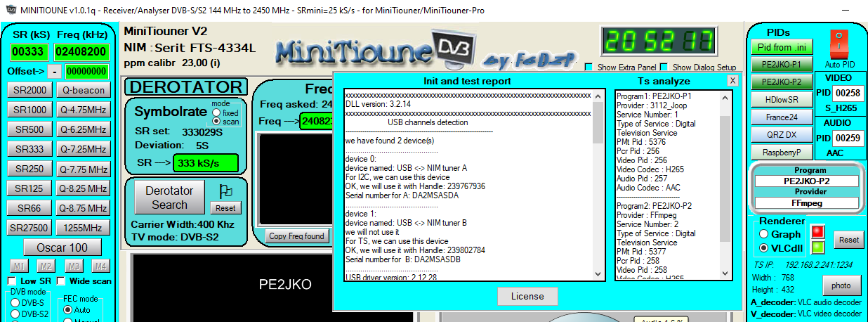Toggle the offset minus sign button

click(x=55, y=72)
